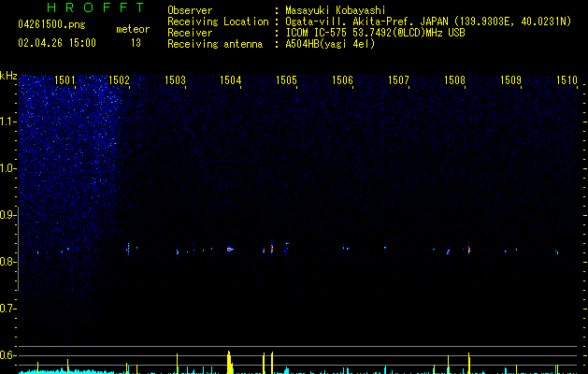Select the filename 04261500.png
The image size is (588, 374).
51,25
